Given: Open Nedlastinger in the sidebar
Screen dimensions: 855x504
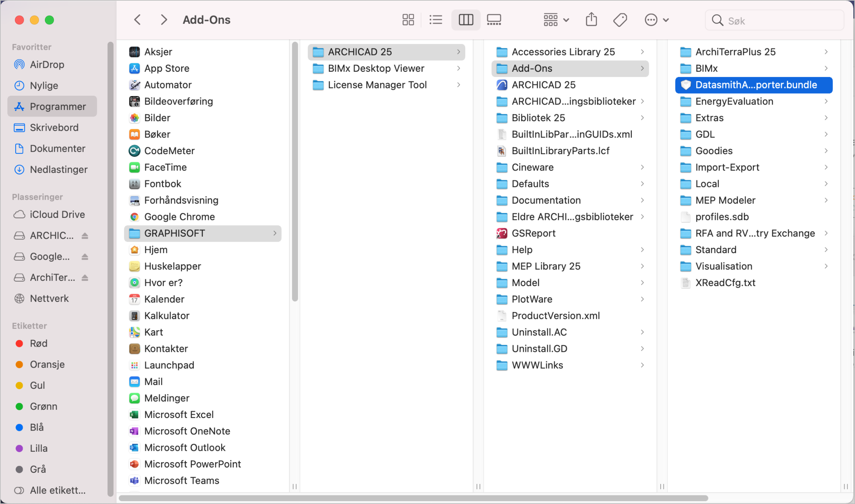Looking at the screenshot, I should (52, 170).
